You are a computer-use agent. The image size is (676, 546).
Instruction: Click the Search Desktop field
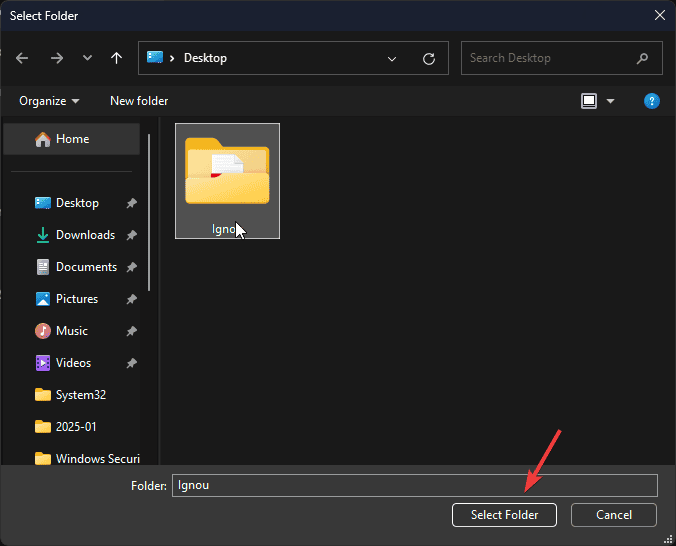(561, 58)
